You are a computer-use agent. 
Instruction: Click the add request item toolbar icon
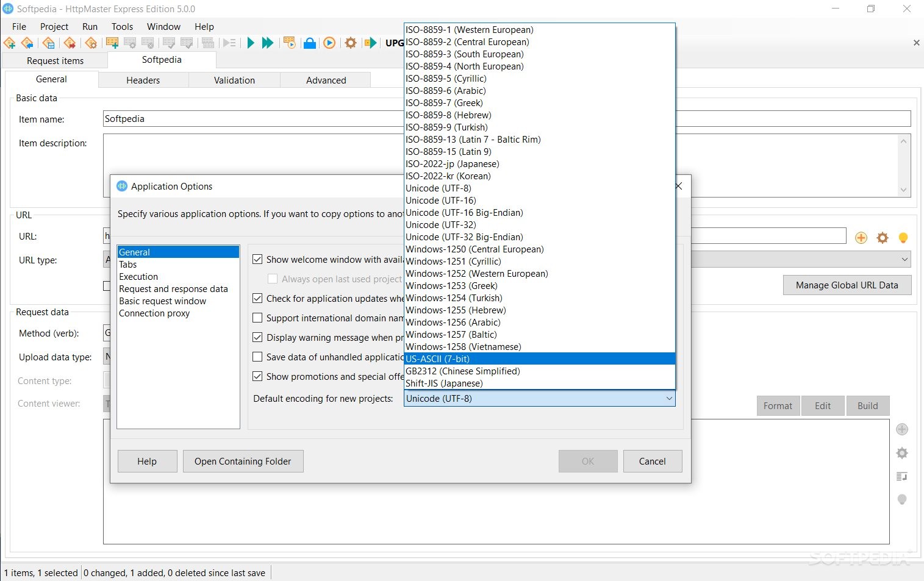(112, 43)
